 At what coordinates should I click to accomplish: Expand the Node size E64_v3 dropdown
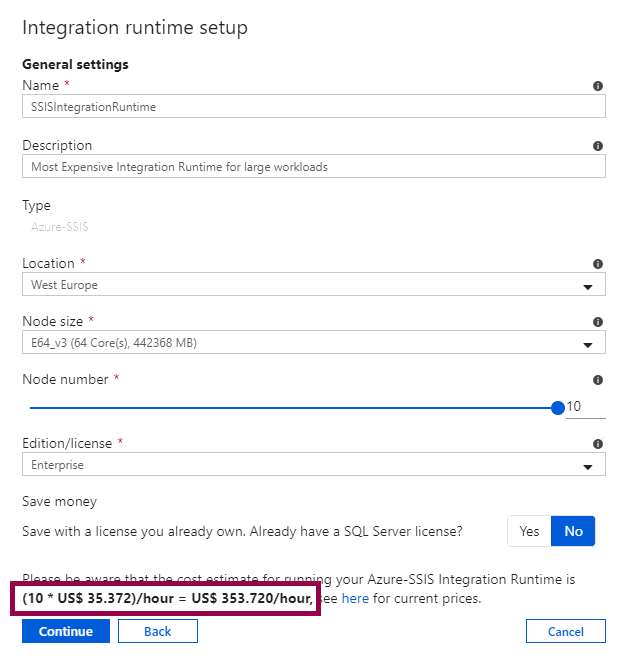(x=313, y=344)
